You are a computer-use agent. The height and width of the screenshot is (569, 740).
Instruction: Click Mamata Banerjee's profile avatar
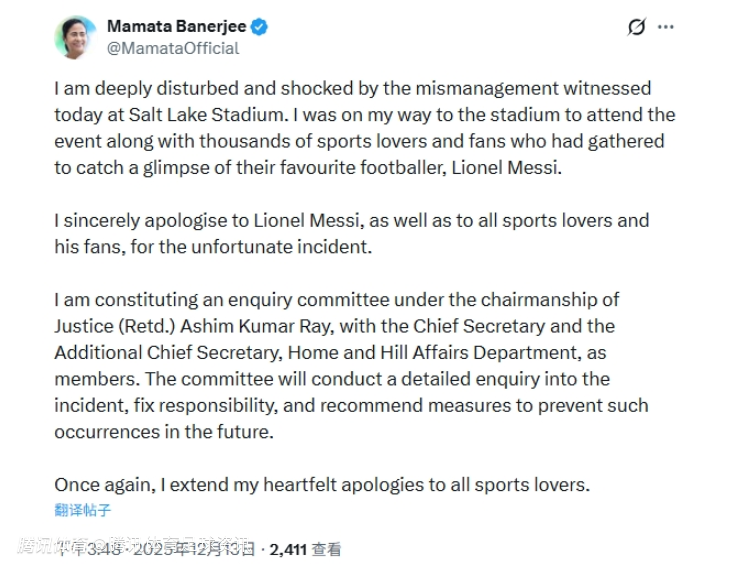[x=77, y=36]
